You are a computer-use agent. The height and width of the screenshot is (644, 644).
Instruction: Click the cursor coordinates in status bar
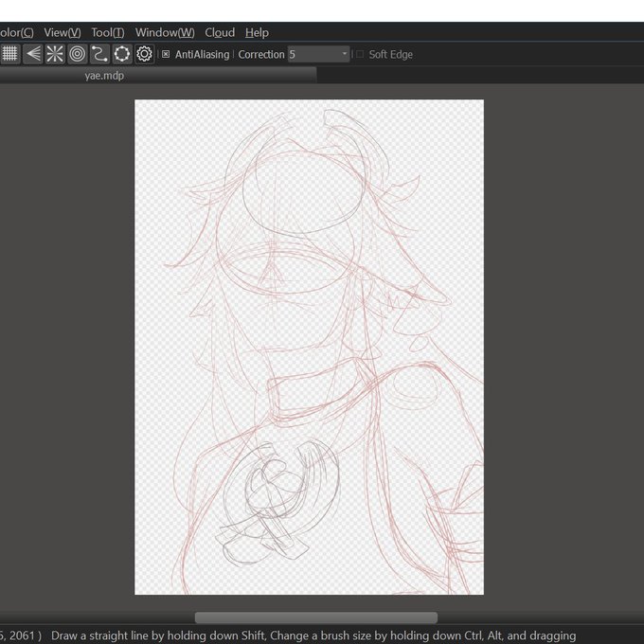coord(21,635)
